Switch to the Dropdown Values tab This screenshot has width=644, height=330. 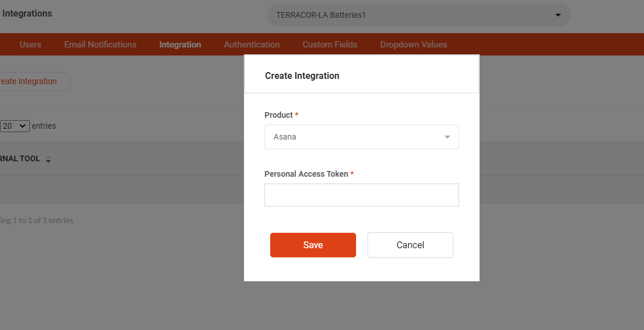coord(413,45)
